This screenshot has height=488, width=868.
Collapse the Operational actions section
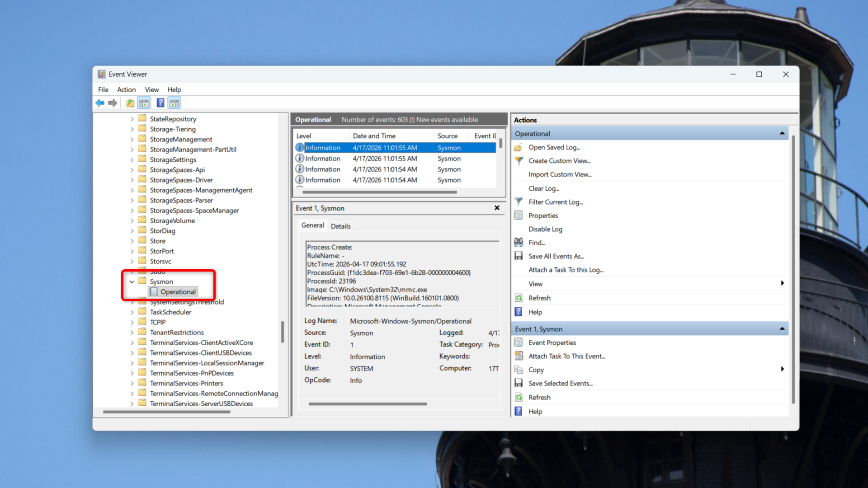(782, 133)
